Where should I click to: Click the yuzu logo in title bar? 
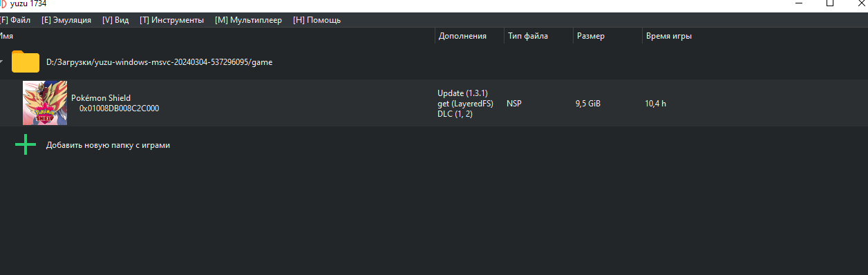(3, 3)
